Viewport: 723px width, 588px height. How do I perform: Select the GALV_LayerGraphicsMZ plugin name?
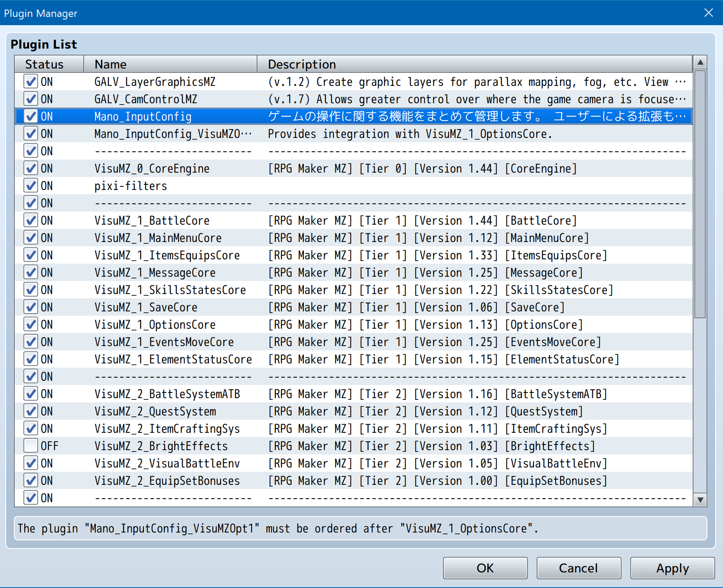point(155,82)
